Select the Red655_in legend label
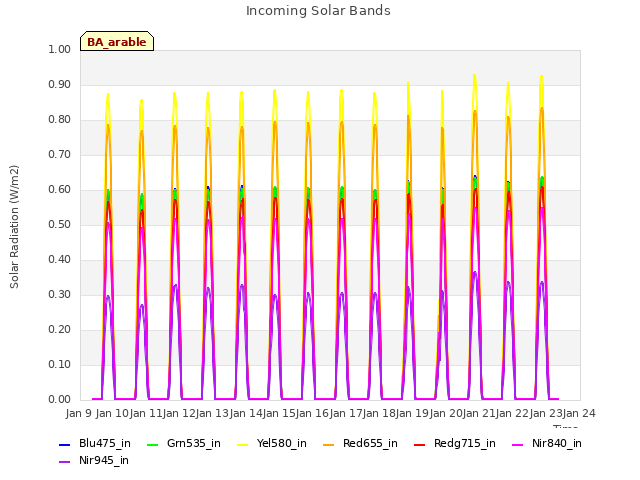 370,444
